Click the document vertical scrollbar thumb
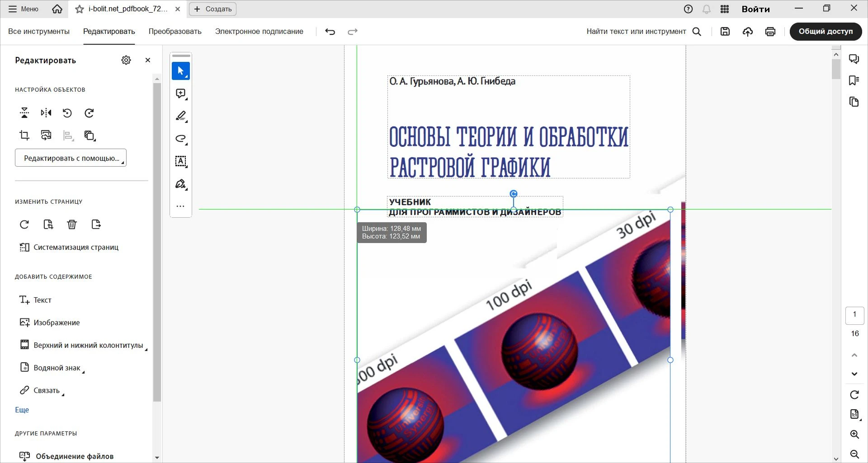Screen dimensions: 868x463 [836, 69]
